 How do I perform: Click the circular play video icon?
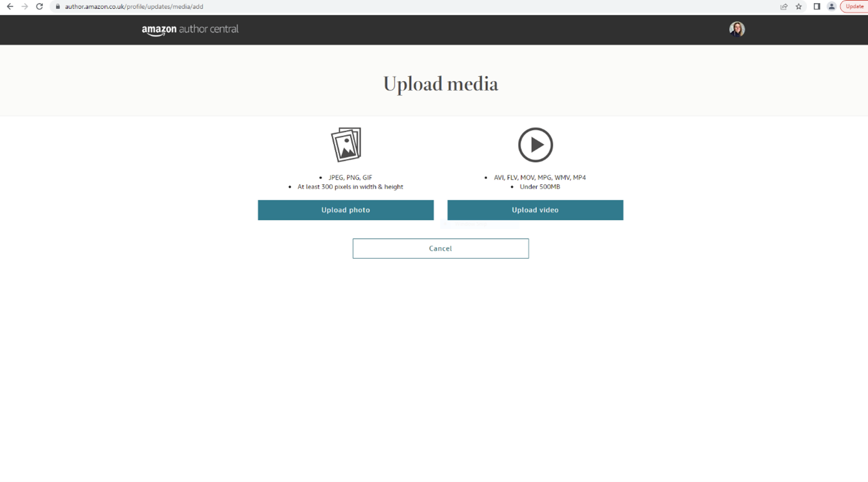[535, 145]
